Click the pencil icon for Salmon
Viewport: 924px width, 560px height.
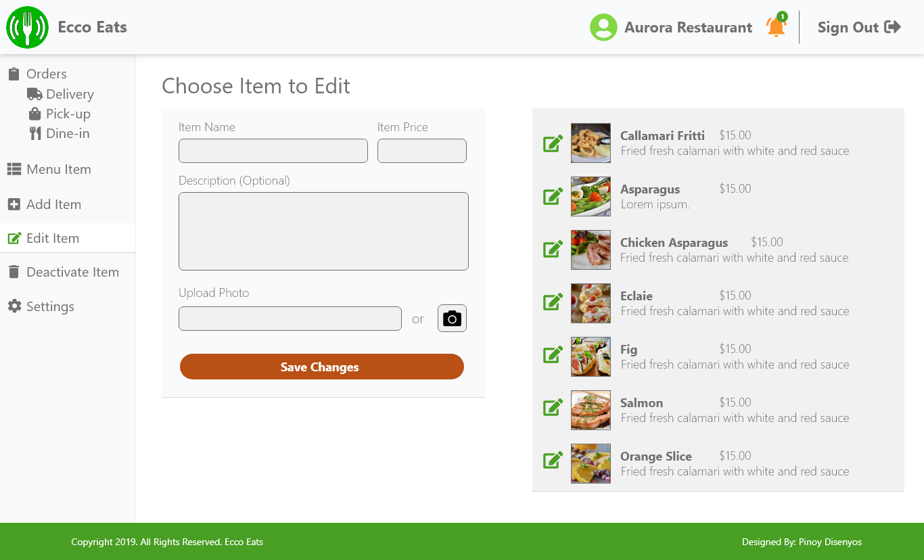(553, 408)
